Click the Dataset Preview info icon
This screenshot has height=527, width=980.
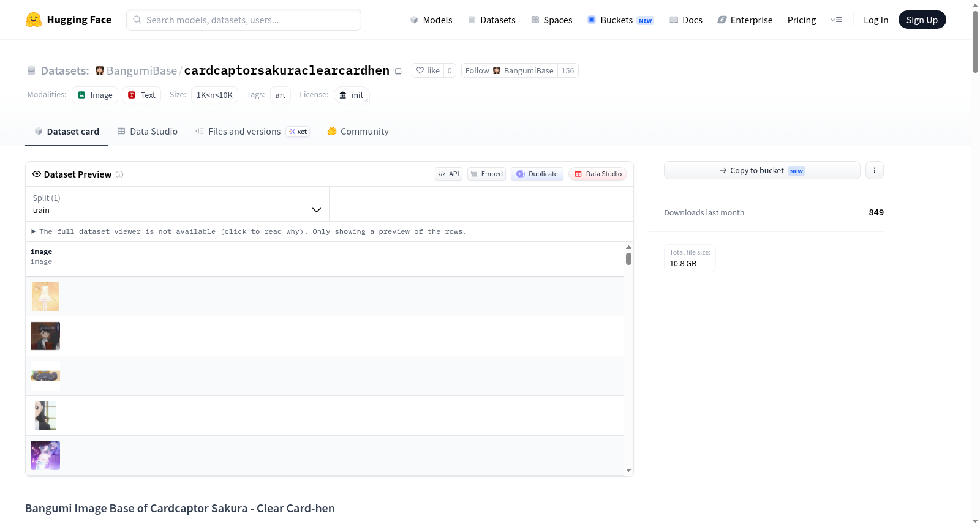pos(119,174)
